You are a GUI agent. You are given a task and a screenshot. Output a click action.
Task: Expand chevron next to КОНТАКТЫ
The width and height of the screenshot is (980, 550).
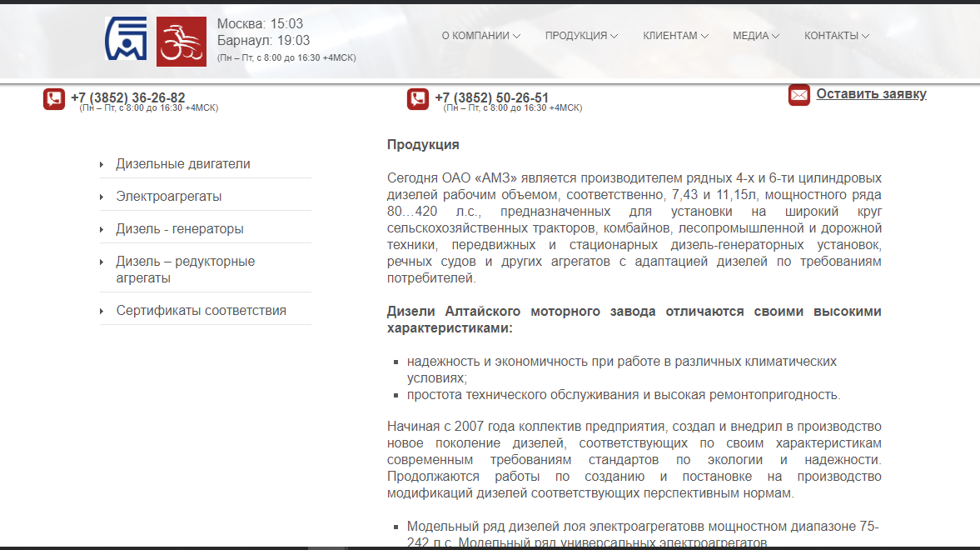865,37
